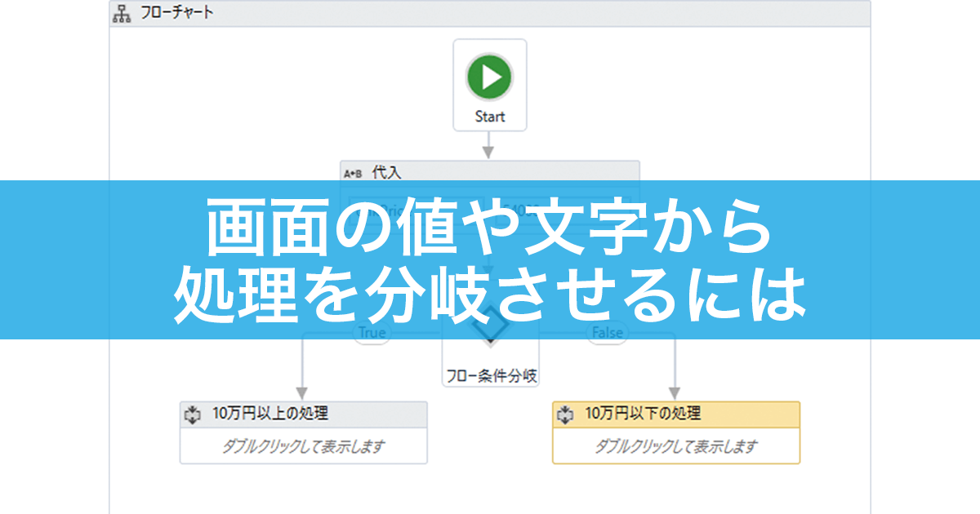980x514 pixels.
Task: Click the 10万円以上の処理 sequence icon
Action: [x=194, y=415]
